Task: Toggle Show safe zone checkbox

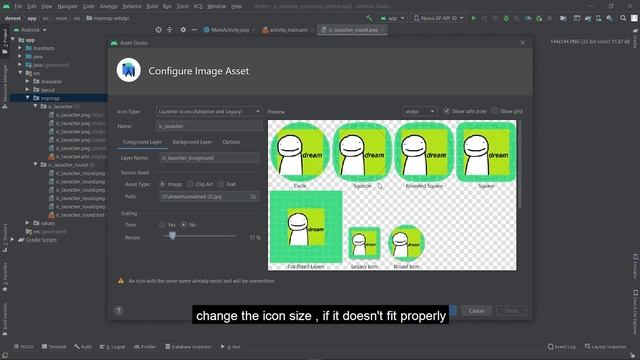Action: pyautogui.click(x=447, y=111)
